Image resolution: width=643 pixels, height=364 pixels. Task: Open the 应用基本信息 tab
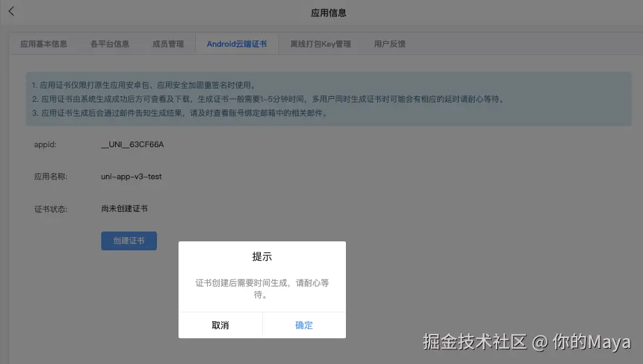[x=43, y=44]
